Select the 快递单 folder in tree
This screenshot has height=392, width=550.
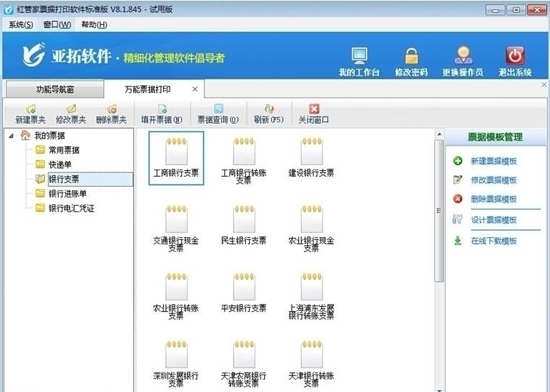(x=60, y=164)
